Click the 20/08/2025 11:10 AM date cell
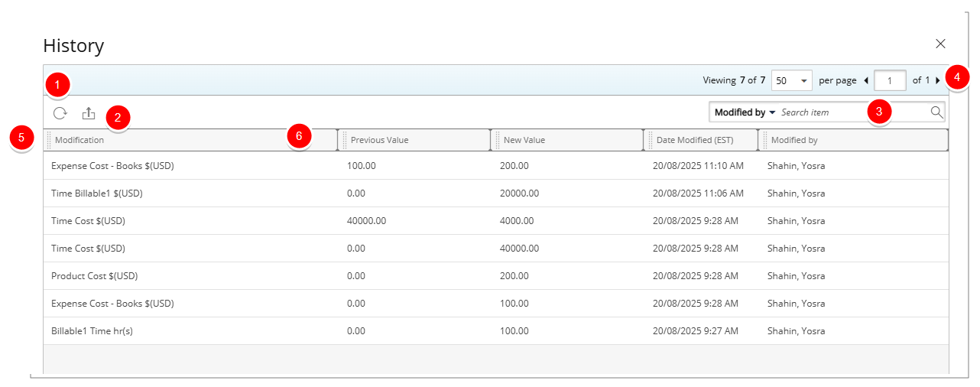980x387 pixels. [698, 166]
